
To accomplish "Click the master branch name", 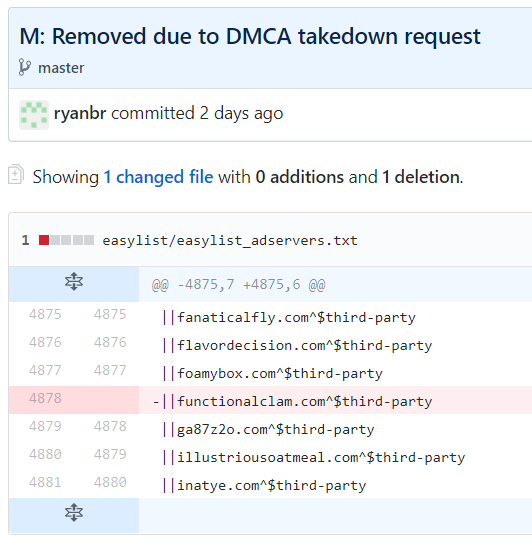I will pos(61,68).
